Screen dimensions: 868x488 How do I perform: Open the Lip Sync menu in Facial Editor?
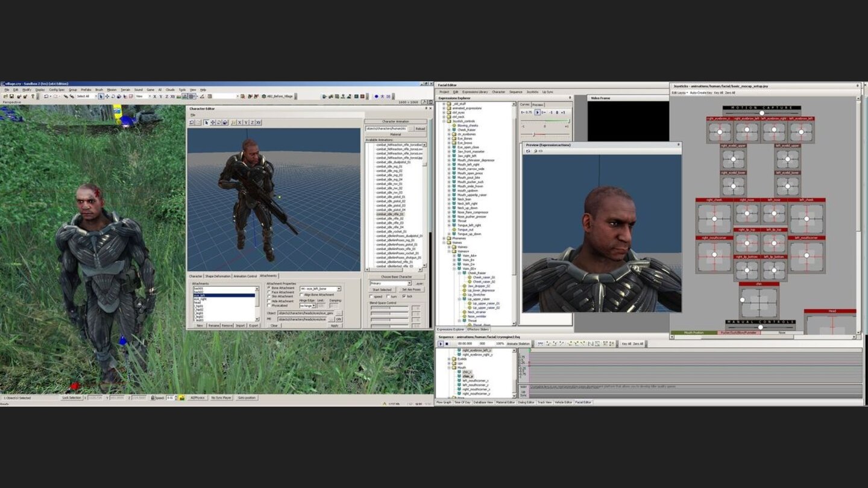coord(548,92)
